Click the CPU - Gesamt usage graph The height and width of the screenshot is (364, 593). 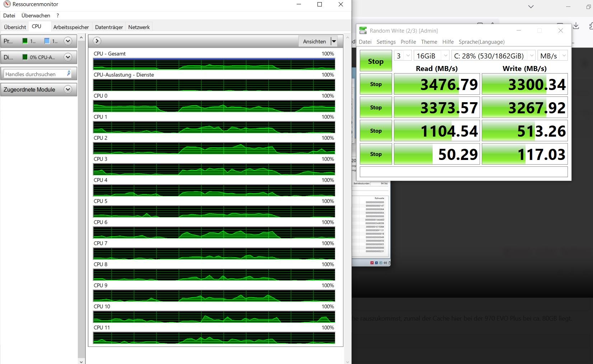tap(214, 64)
